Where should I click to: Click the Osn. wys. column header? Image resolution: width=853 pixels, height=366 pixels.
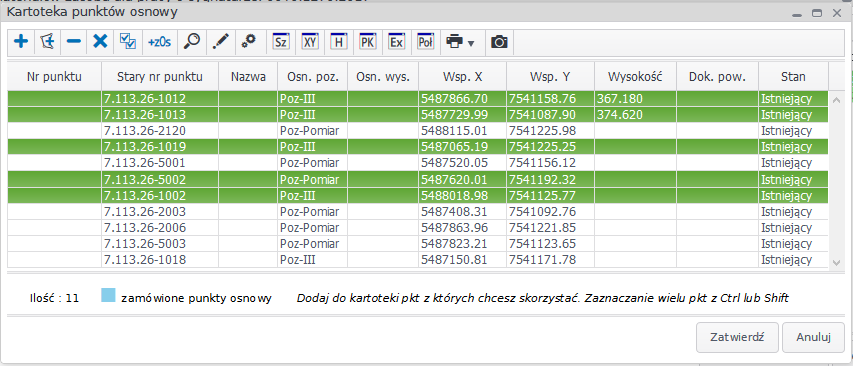pyautogui.click(x=383, y=77)
